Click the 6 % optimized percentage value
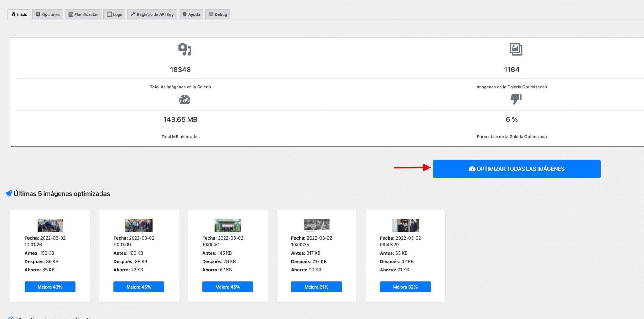The height and width of the screenshot is (319, 644). (x=512, y=120)
